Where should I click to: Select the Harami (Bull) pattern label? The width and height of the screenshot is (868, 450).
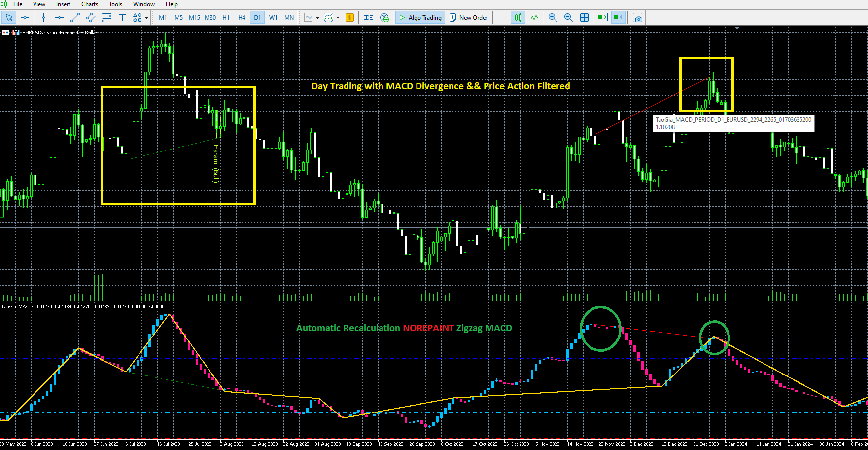(x=215, y=163)
